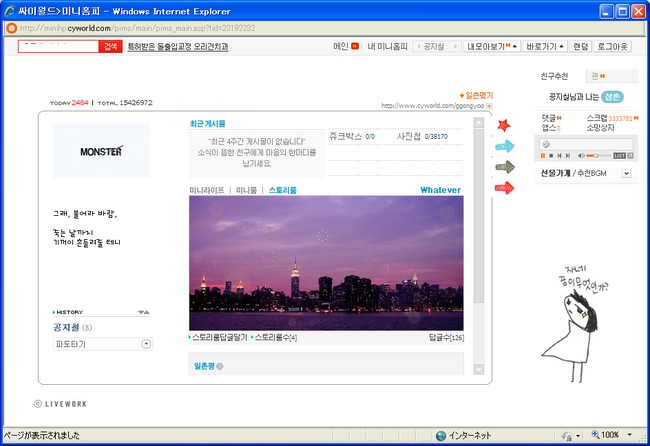The height and width of the screenshot is (446, 650).
Task: Switch to the 미니룸 tab
Action: pyautogui.click(x=246, y=190)
